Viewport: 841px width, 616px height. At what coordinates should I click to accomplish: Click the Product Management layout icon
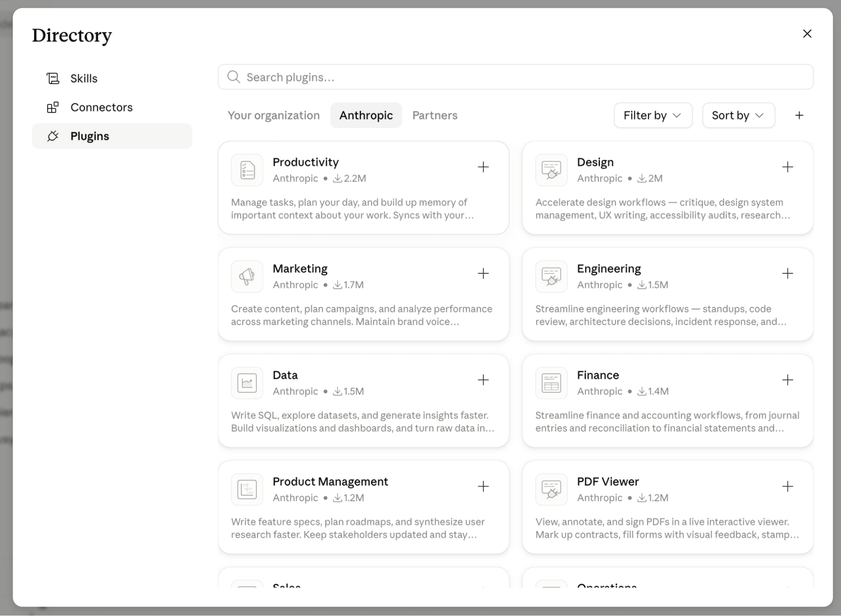pyautogui.click(x=247, y=489)
